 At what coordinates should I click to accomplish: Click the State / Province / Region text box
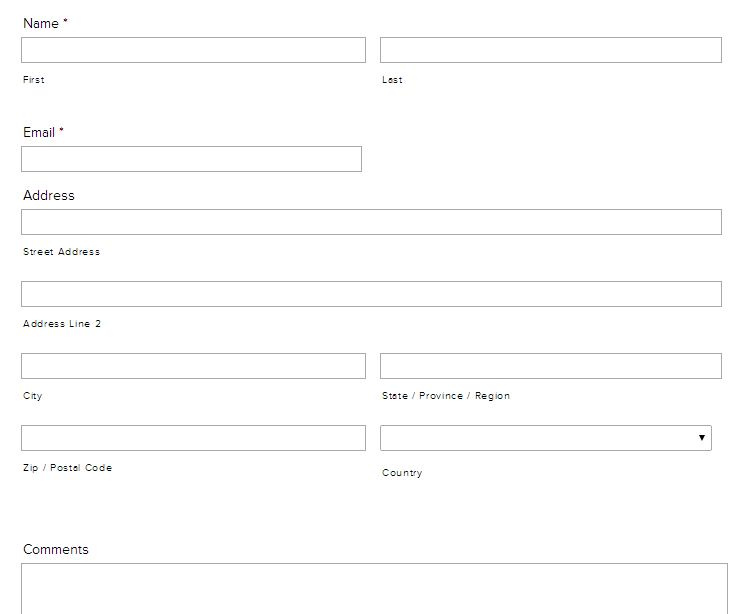pyautogui.click(x=550, y=366)
